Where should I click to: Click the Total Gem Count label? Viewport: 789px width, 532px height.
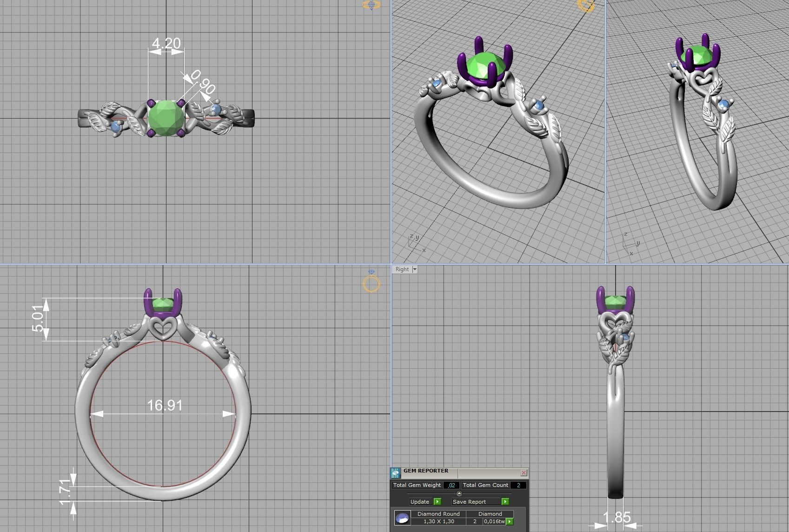pos(485,485)
